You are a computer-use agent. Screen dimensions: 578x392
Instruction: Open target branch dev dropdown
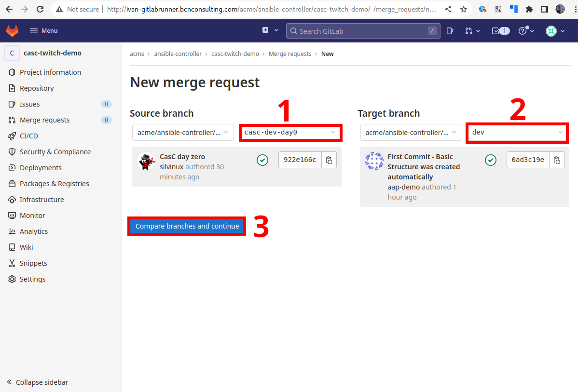[517, 132]
